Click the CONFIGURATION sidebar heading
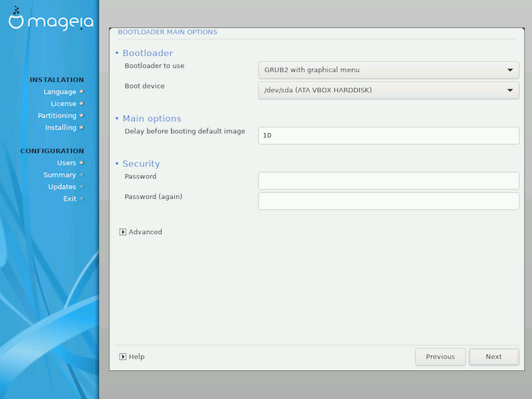532x399 pixels. 52,151
